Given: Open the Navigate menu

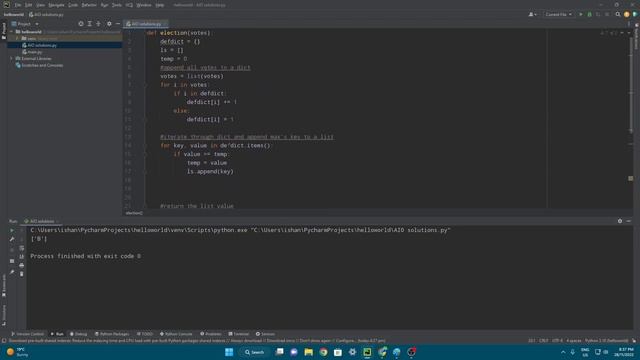Looking at the screenshot, I should 56,5.
